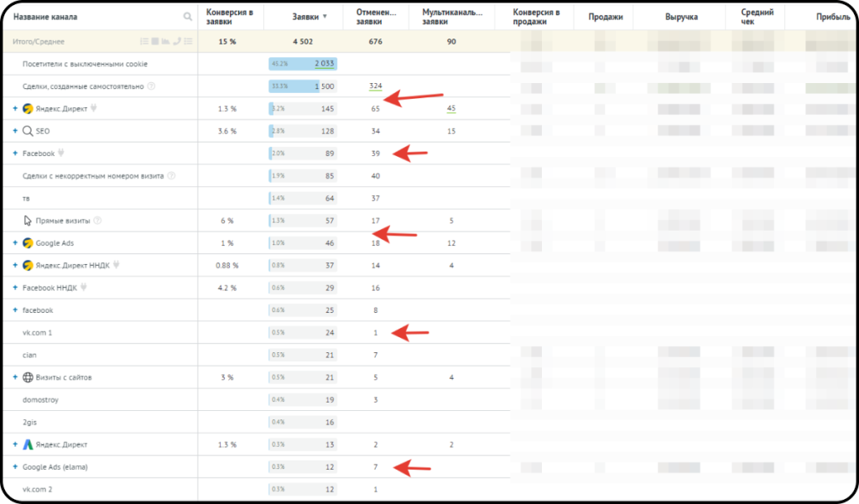
Task: Expand the Визиты с сайтов row
Action: (x=15, y=377)
